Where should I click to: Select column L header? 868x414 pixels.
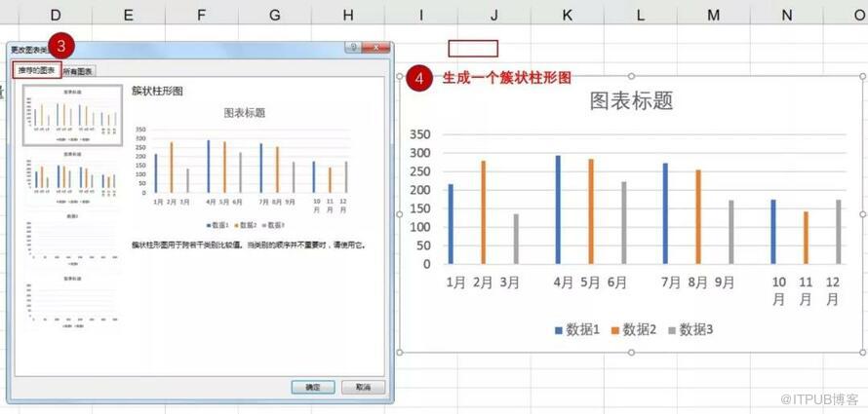coord(640,16)
